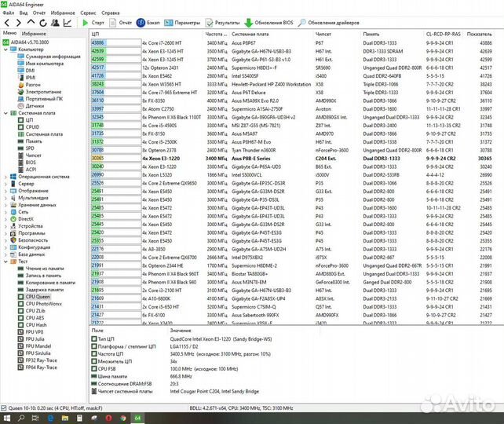This screenshot has width=504, height=424.
Task: Switch to the Избранное sidebar tab
Action: [x=34, y=34]
